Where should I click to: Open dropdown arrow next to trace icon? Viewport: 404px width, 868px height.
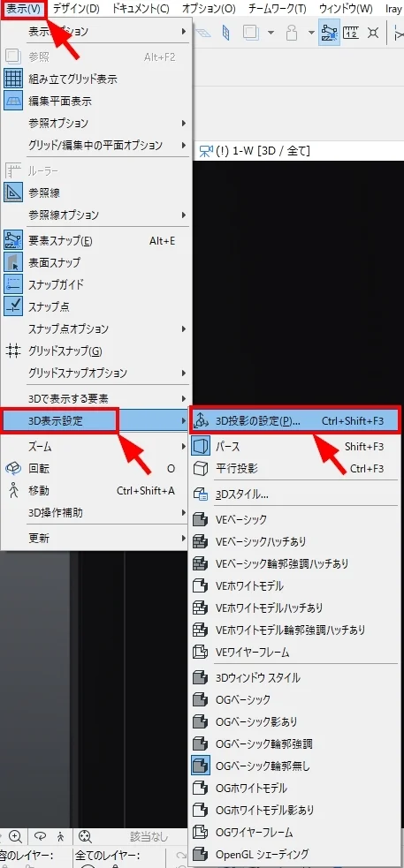click(x=271, y=32)
